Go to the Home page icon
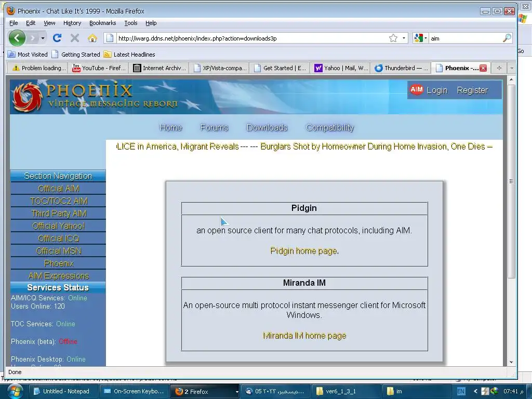Screen dimensions: 532x399 tap(92, 38)
